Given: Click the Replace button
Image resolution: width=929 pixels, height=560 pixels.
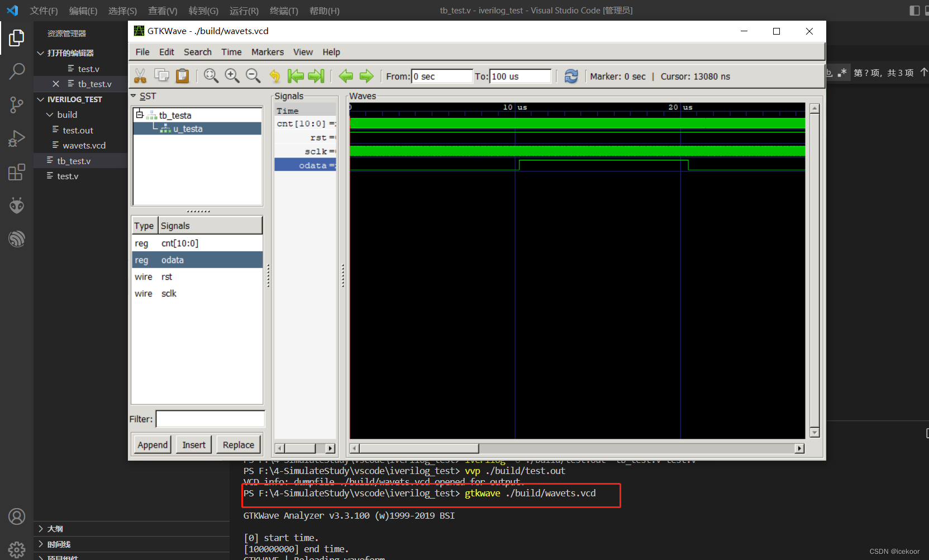Looking at the screenshot, I should point(239,445).
